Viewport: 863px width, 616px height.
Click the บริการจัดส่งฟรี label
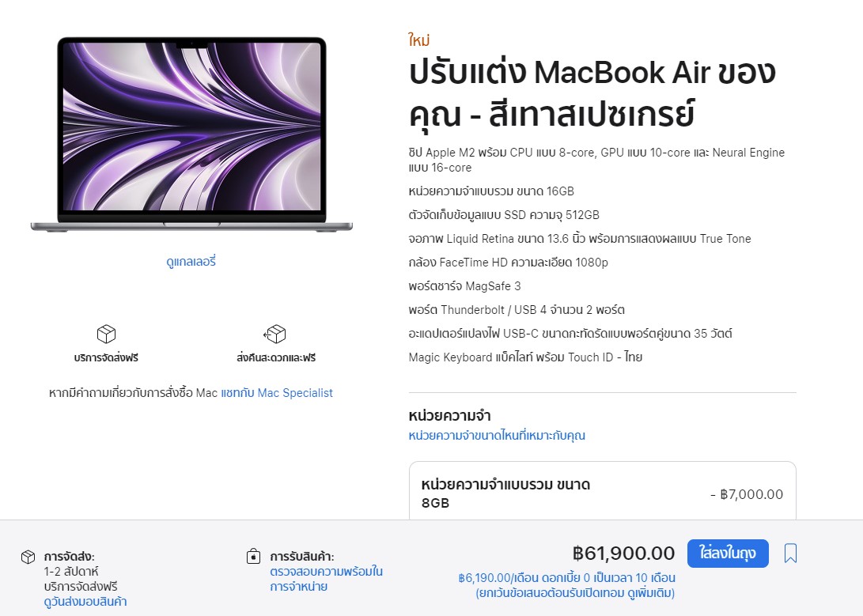point(106,358)
